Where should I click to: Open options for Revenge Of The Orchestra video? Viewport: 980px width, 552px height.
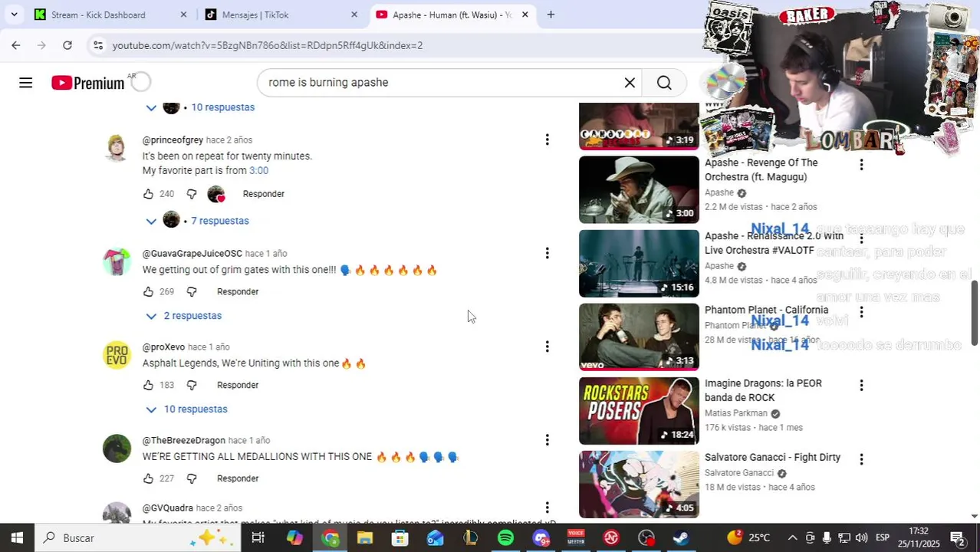[861, 165]
